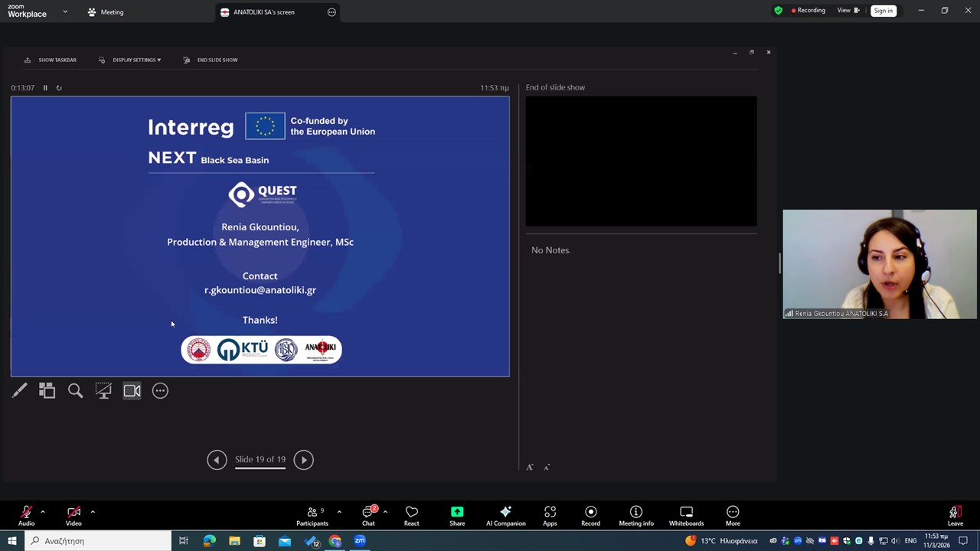Click the Sign in button

point(883,11)
